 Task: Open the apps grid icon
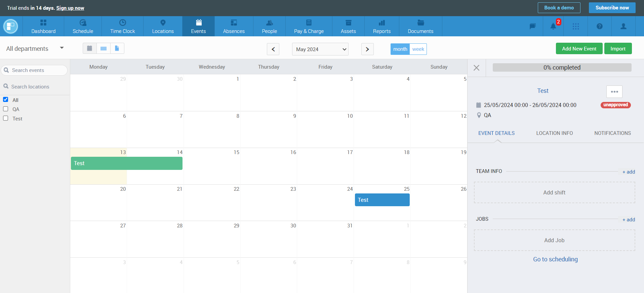tap(576, 26)
